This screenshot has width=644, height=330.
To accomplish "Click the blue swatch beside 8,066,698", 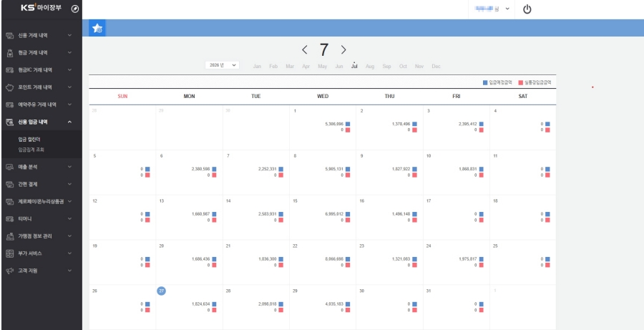I will click(348, 259).
